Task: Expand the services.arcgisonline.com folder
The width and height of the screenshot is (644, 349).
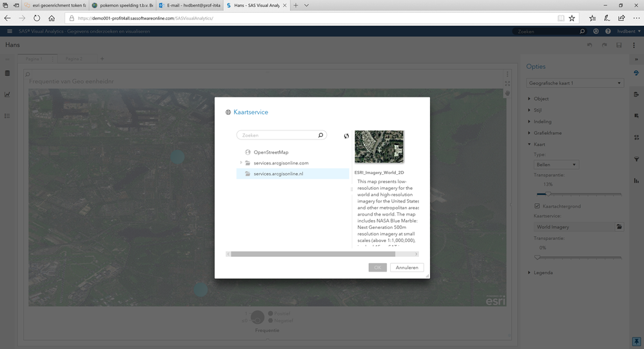Action: coord(241,163)
